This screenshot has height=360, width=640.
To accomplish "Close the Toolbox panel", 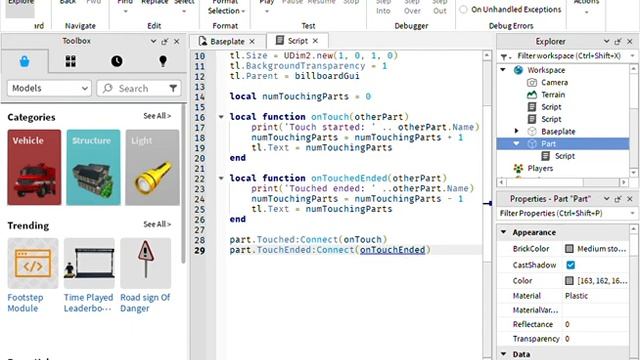I will click(x=177, y=41).
